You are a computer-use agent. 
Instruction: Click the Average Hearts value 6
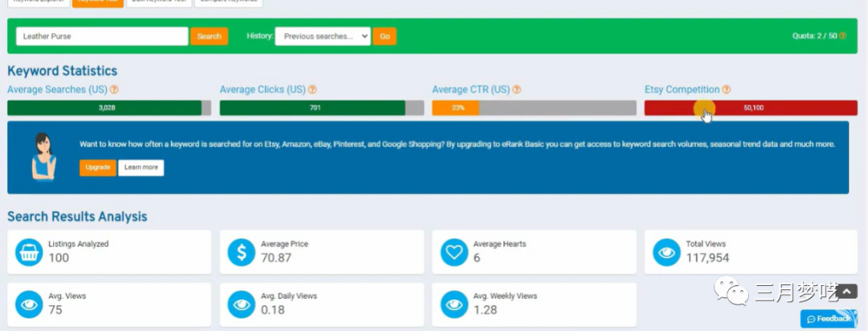point(477,258)
